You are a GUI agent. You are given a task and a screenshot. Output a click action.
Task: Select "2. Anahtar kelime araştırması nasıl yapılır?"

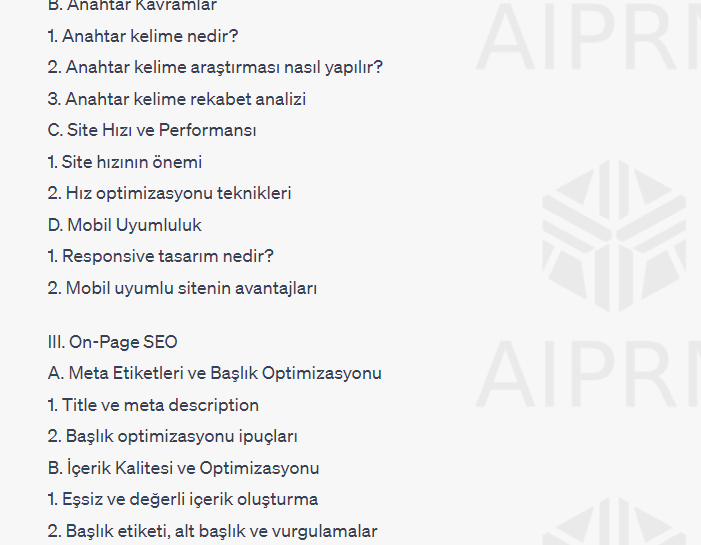(215, 68)
